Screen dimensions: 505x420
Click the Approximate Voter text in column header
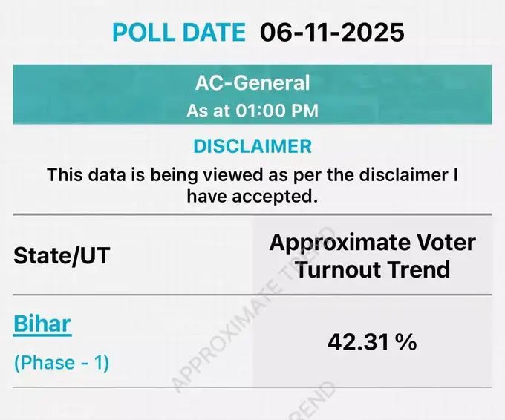point(372,243)
